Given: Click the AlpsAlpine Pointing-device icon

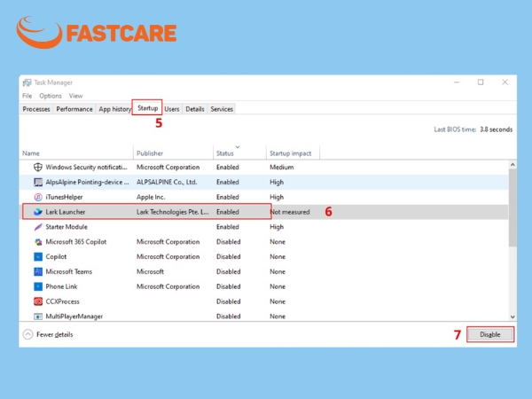Looking at the screenshot, I should [x=38, y=182].
